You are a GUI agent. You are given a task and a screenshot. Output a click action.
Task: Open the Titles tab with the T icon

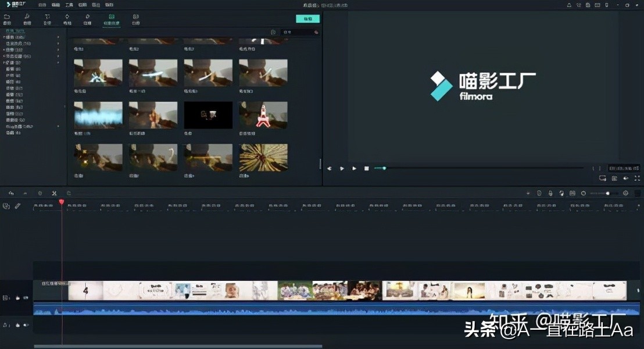[47, 19]
